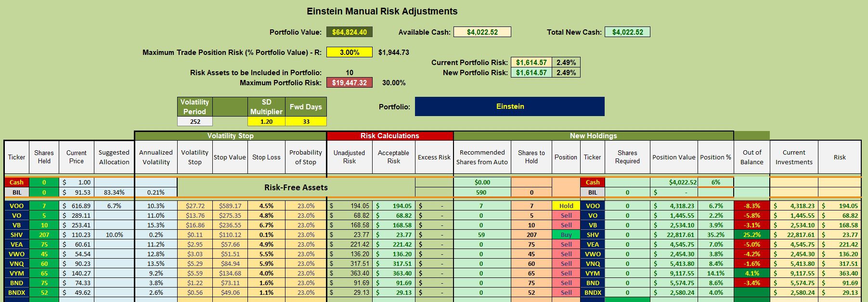
Task: Select the VB recommended position Sell
Action: 566,225
